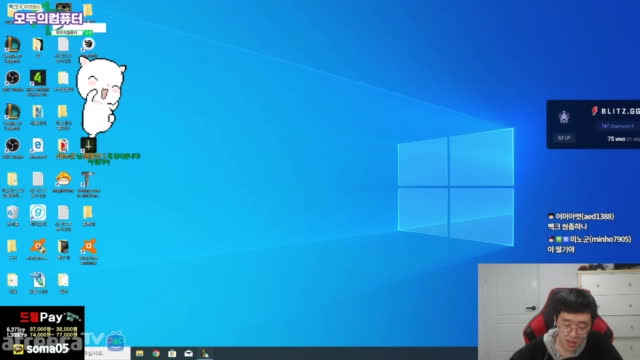Open the green number 4 app shortcut
The image size is (640, 360).
38,78
